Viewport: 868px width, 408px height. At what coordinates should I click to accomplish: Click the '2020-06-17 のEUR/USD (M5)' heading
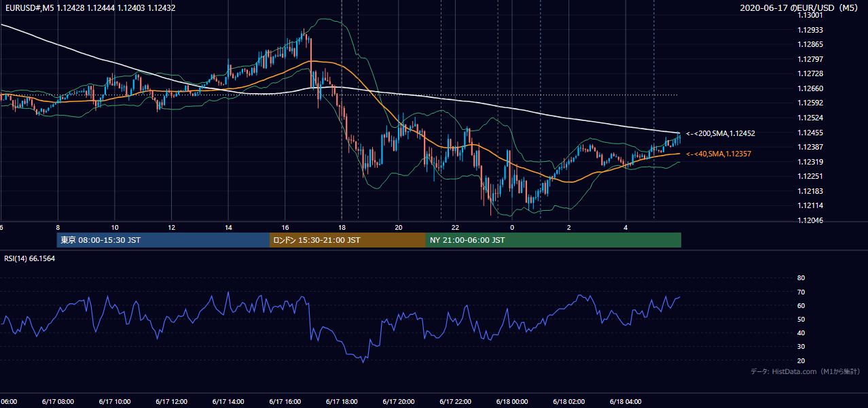tap(800, 8)
